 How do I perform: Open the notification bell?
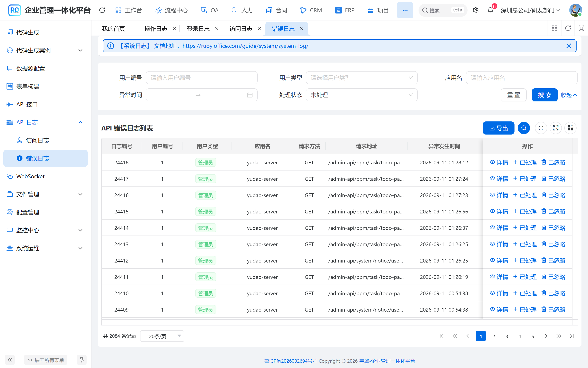(x=490, y=10)
